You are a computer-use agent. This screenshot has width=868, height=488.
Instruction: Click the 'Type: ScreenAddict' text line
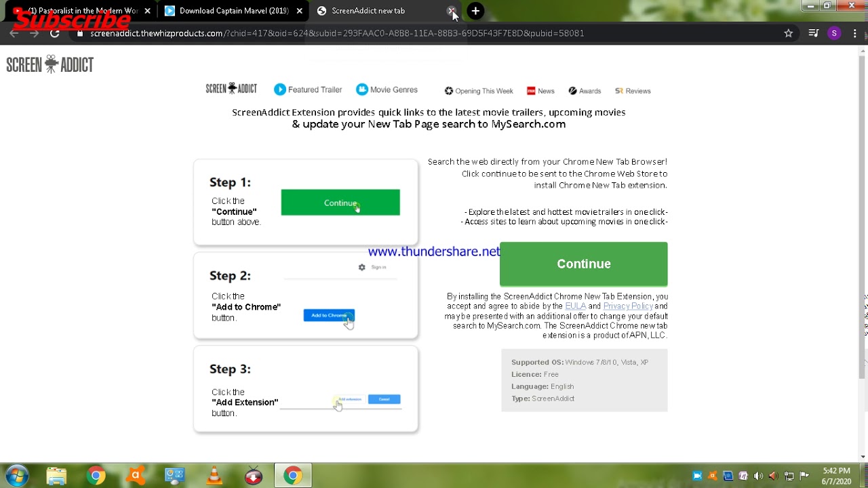pyautogui.click(x=542, y=399)
